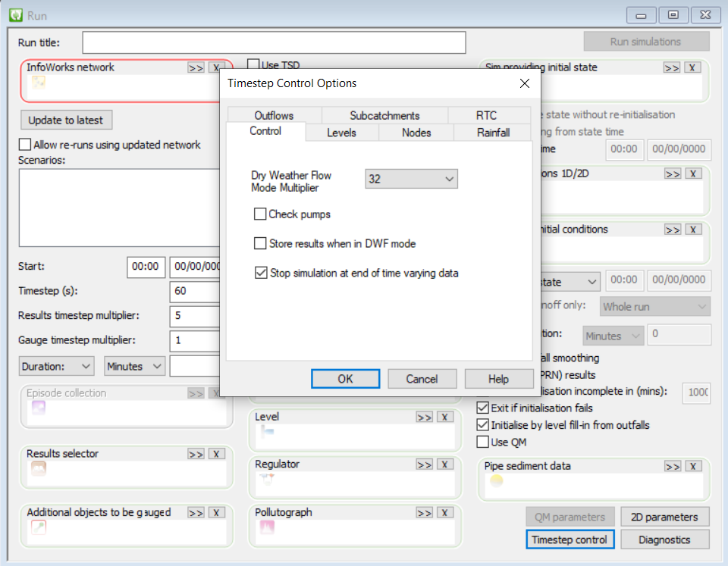This screenshot has width=728, height=566.
Task: Enable the Check pumps option
Action: point(261,214)
